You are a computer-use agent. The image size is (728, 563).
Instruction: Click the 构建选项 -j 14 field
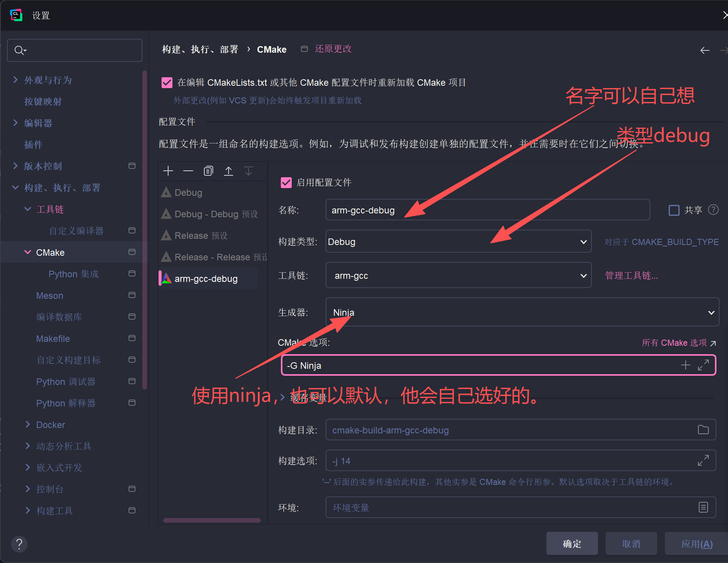pos(521,460)
